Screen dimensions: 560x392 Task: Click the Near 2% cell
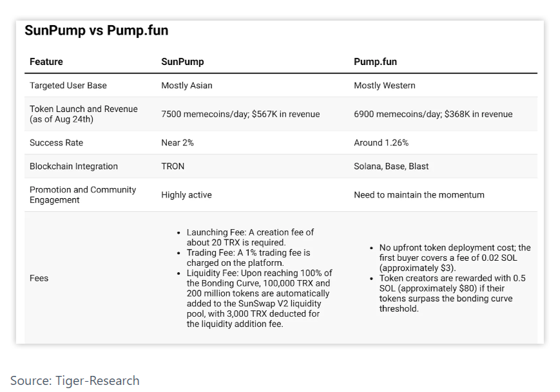click(x=177, y=143)
